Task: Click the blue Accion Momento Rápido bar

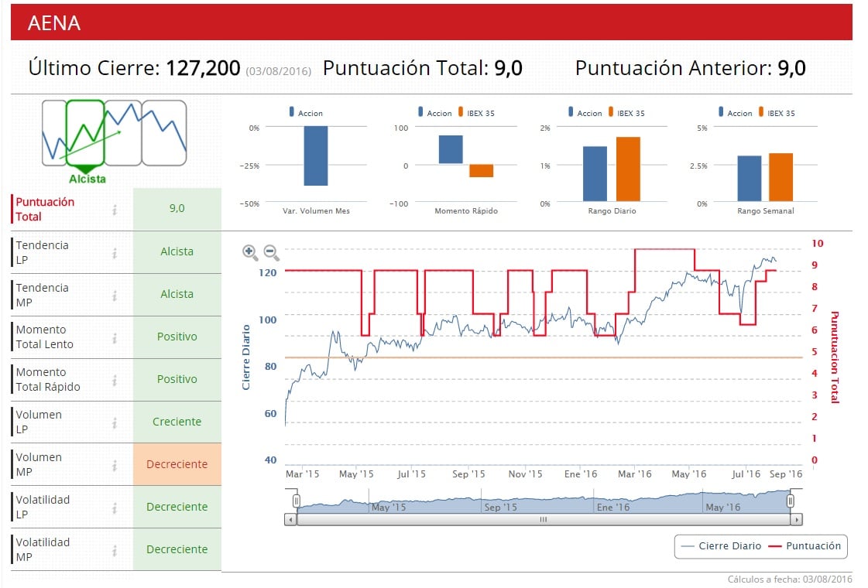Action: pyautogui.click(x=451, y=149)
